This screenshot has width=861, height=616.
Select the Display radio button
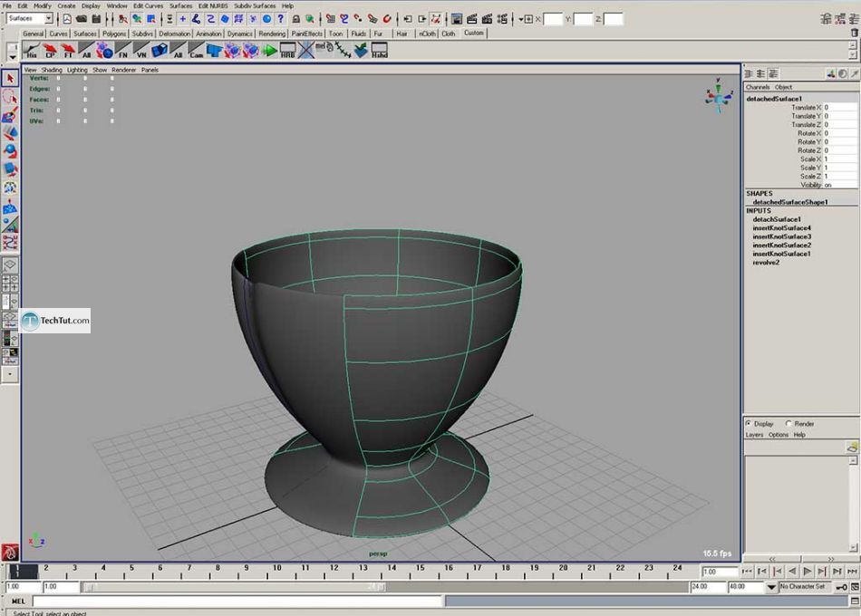(x=749, y=423)
